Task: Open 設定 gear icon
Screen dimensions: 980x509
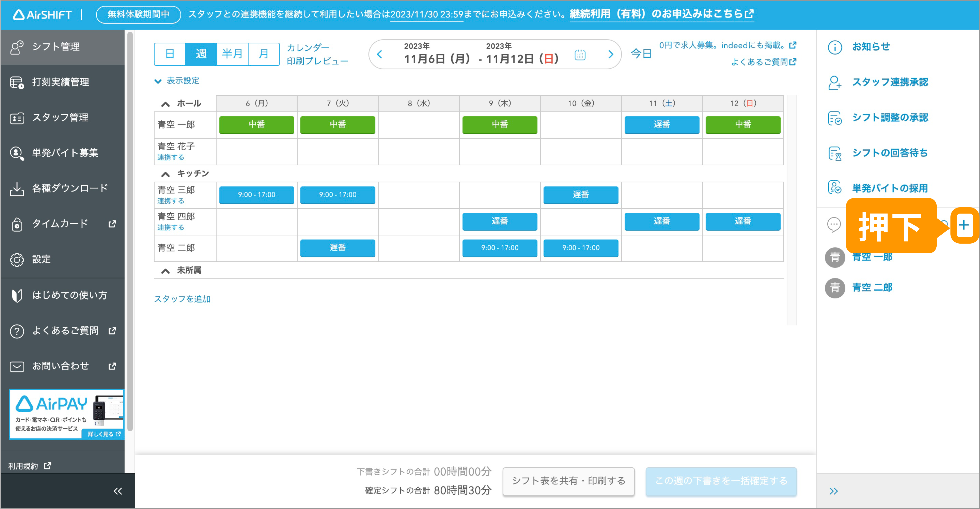Action: click(x=17, y=259)
